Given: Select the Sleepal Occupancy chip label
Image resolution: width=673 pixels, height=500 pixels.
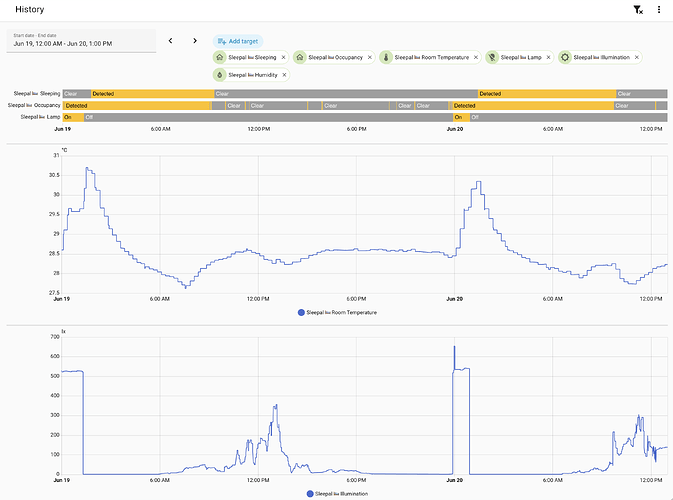Looking at the screenshot, I should 336,57.
